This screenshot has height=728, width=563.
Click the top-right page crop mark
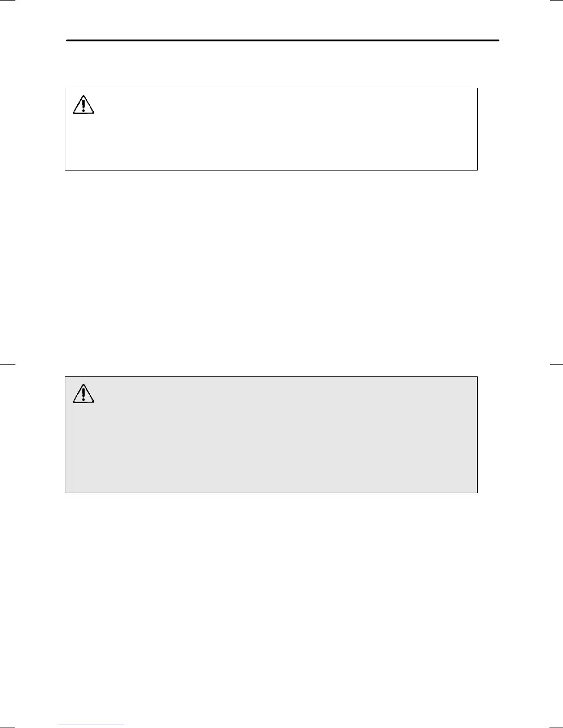556,1
